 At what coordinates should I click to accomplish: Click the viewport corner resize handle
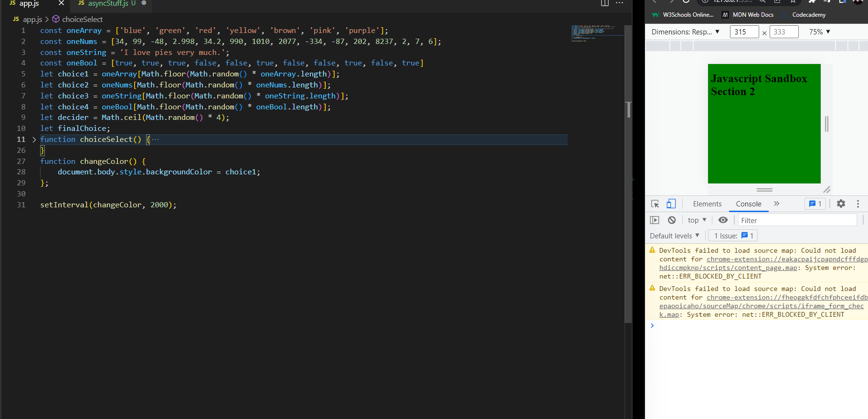tap(827, 190)
